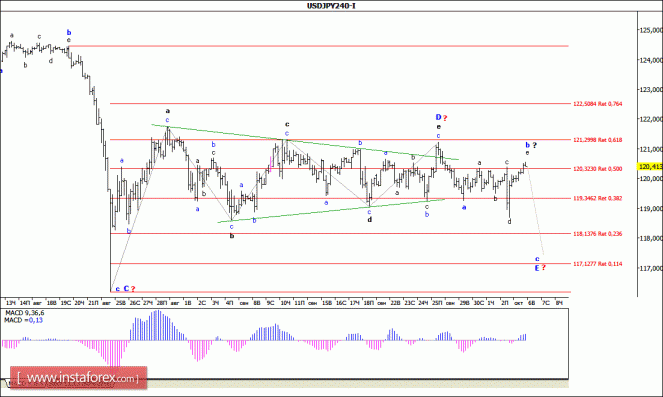Click the MACD 9,36,6 indicator label

24,313
